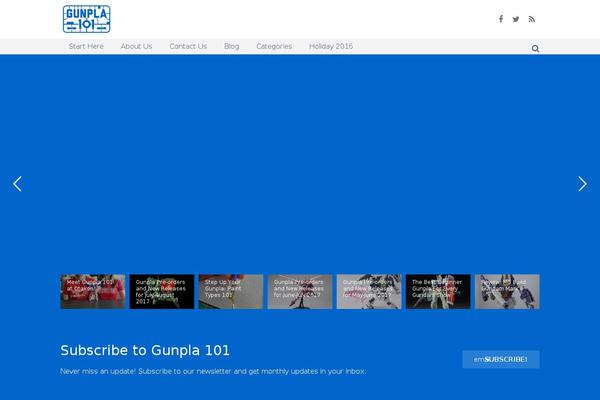Go to next slide arrow

582,184
